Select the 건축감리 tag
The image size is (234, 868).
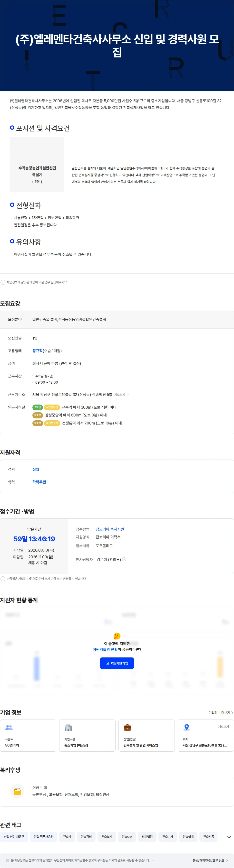[86, 837]
